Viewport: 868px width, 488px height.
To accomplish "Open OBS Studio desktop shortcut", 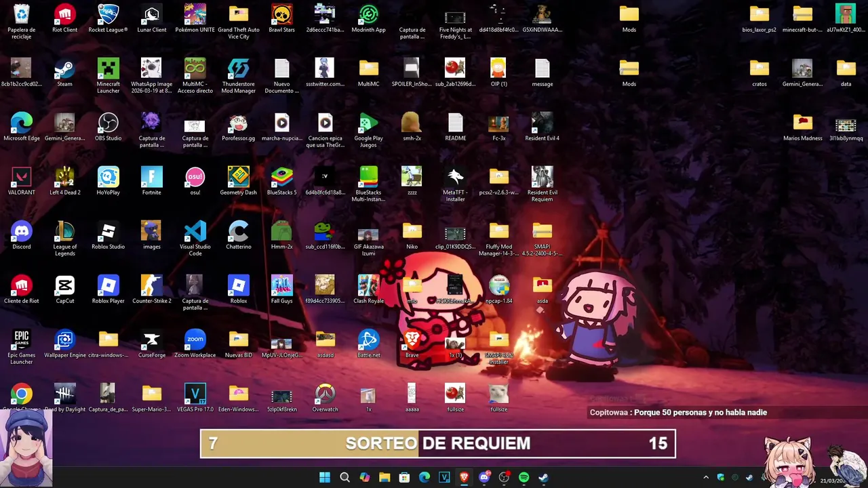I will point(108,127).
